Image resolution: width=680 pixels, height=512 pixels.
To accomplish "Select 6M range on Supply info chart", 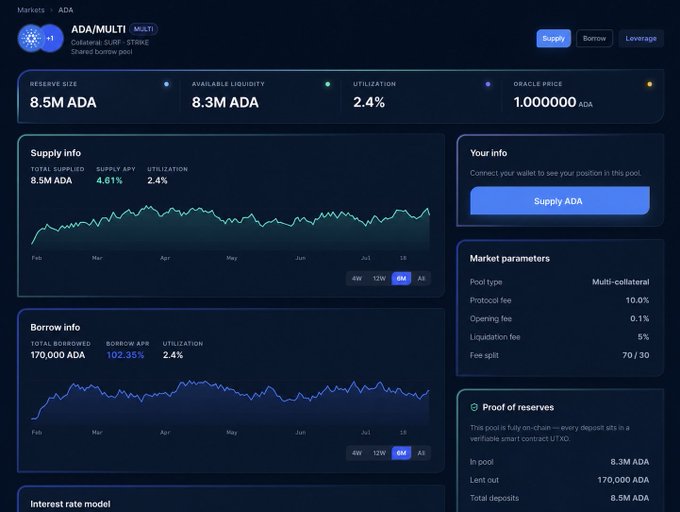I will click(401, 278).
